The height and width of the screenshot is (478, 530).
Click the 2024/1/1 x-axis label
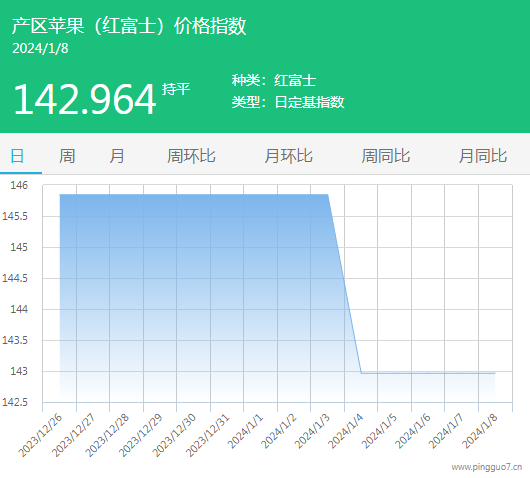click(245, 431)
